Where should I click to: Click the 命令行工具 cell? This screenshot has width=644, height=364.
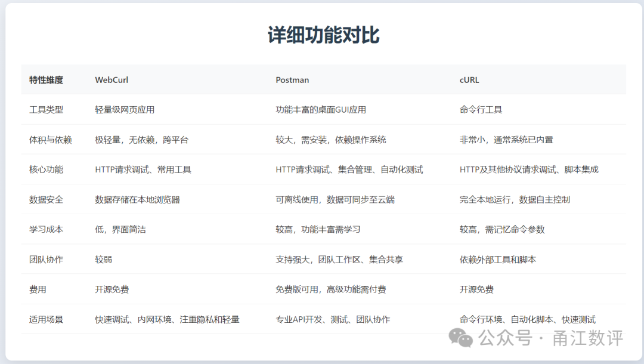[x=481, y=110]
